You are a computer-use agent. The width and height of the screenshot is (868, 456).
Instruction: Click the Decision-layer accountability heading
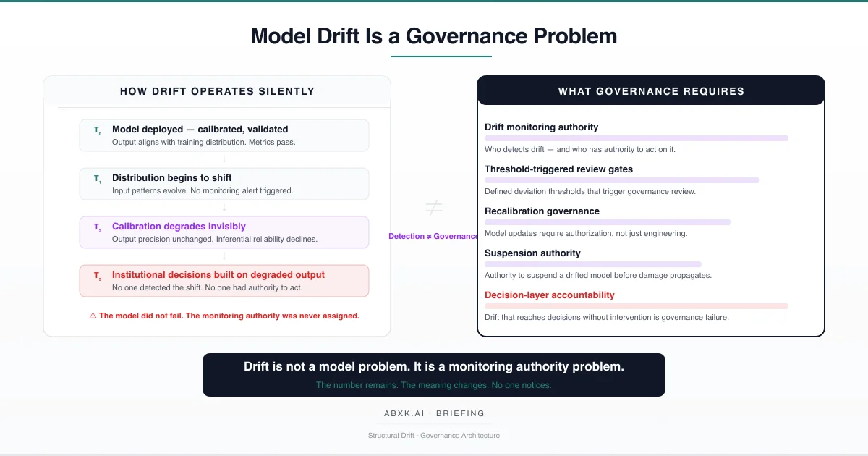(548, 295)
